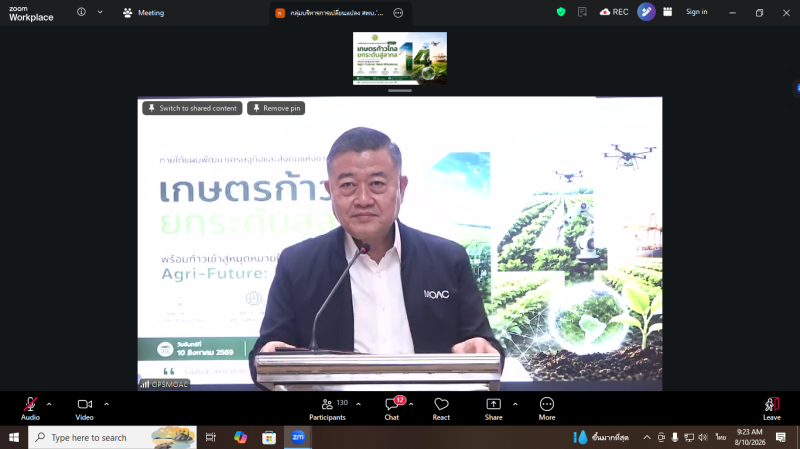Click the REC recording indicator
The width and height of the screenshot is (800, 449).
(x=614, y=12)
